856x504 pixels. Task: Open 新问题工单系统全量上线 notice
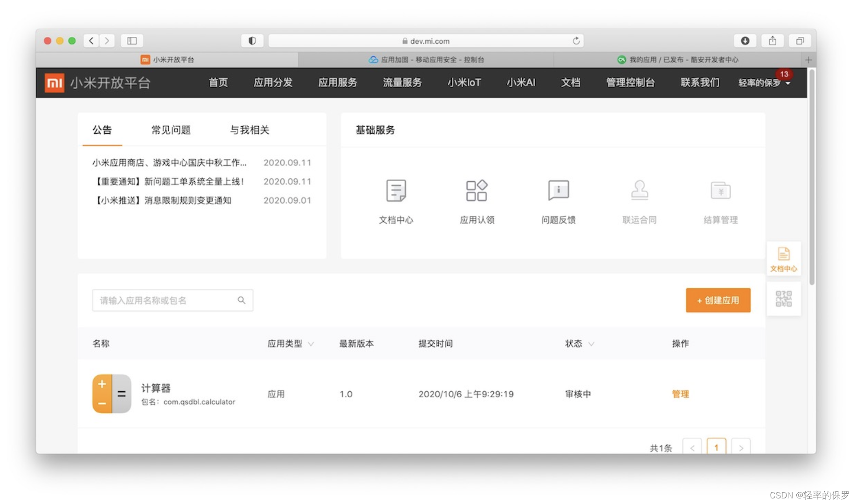click(x=169, y=182)
